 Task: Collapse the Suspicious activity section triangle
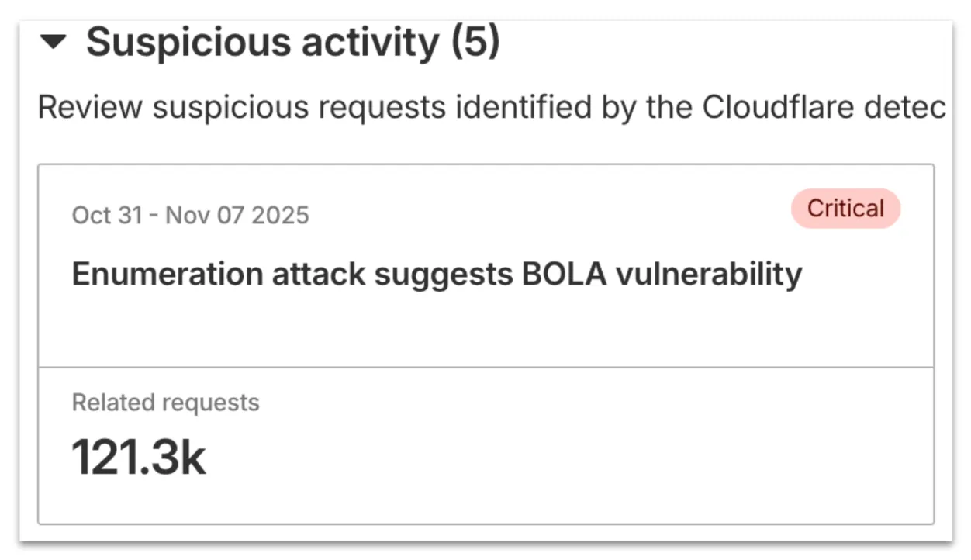tap(54, 43)
